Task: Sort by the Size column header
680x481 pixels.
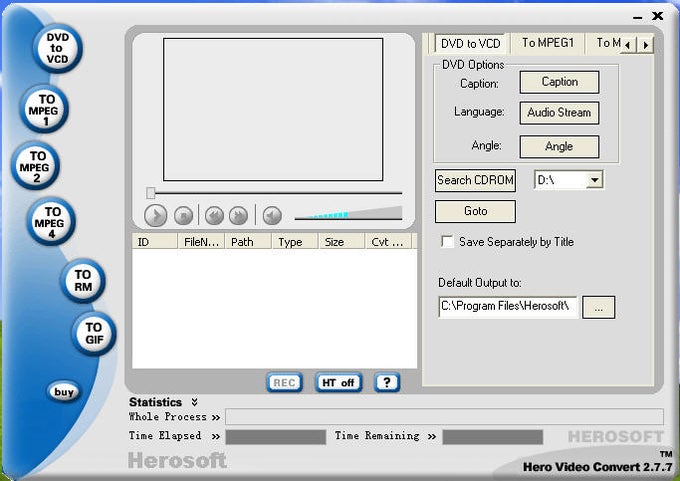Action: [x=342, y=242]
